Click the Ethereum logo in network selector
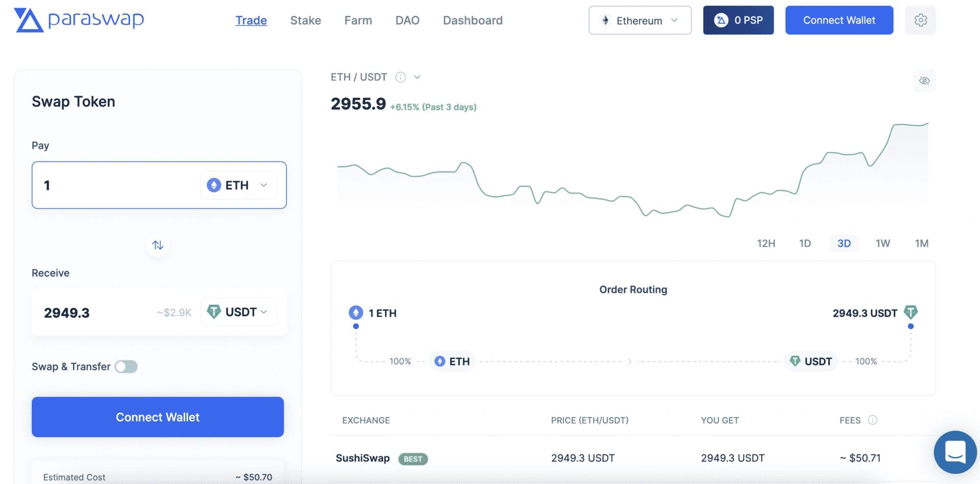 tap(605, 20)
